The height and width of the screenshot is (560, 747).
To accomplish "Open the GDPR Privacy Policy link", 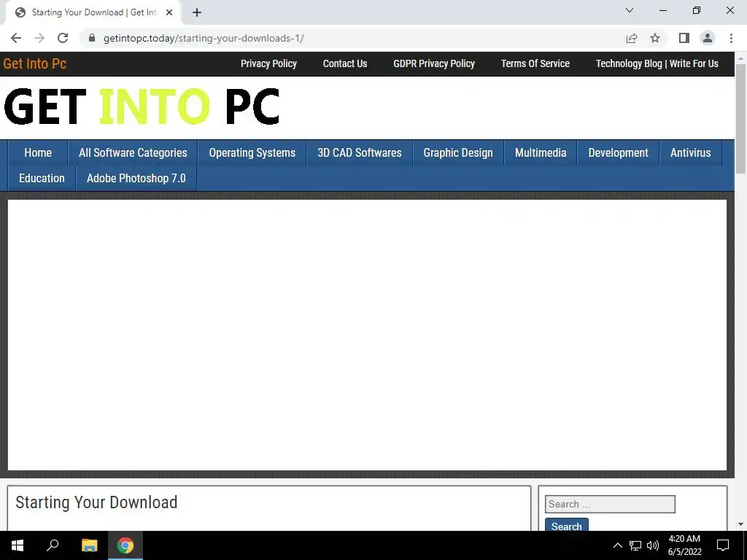I will coord(434,64).
